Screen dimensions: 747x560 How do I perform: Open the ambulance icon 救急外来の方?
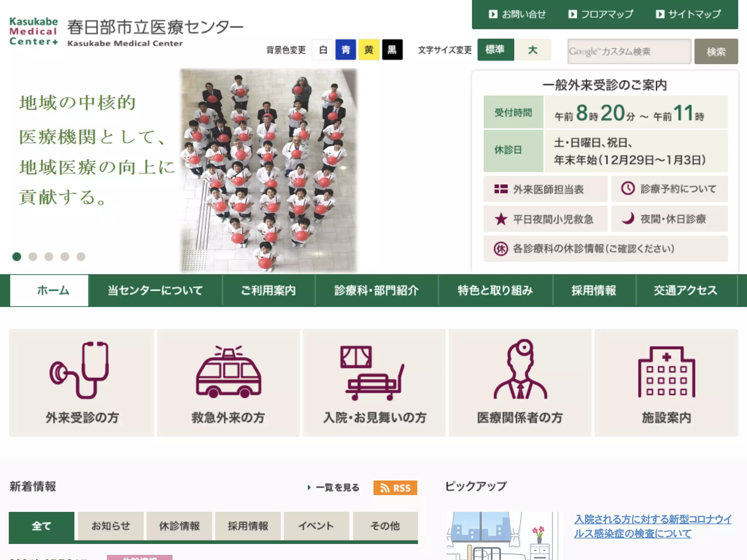(x=228, y=372)
